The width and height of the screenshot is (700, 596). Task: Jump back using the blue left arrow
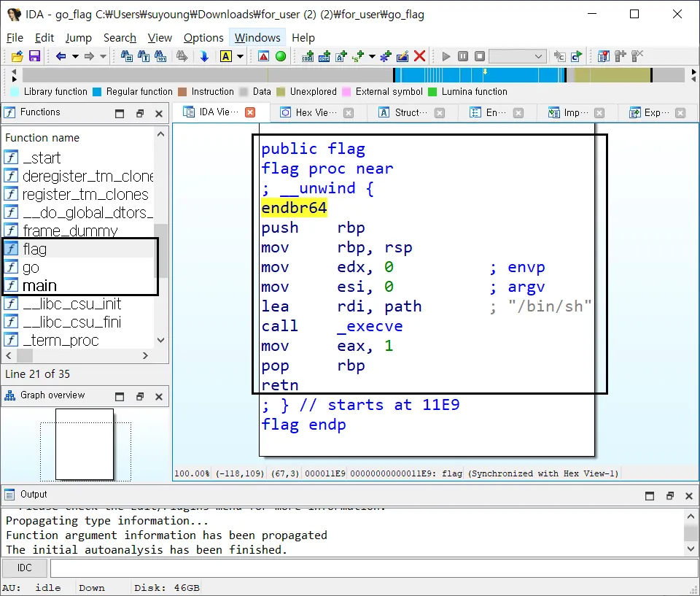(61, 56)
